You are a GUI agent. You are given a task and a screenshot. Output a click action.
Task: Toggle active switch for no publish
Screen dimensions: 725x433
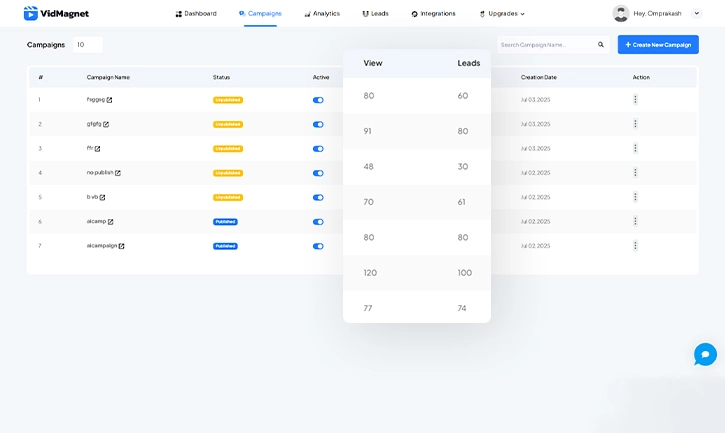point(318,173)
